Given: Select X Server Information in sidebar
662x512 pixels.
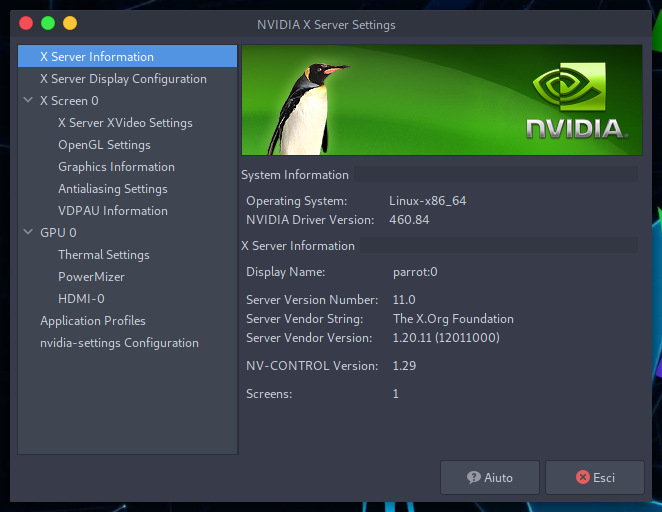Looking at the screenshot, I should 97,57.
